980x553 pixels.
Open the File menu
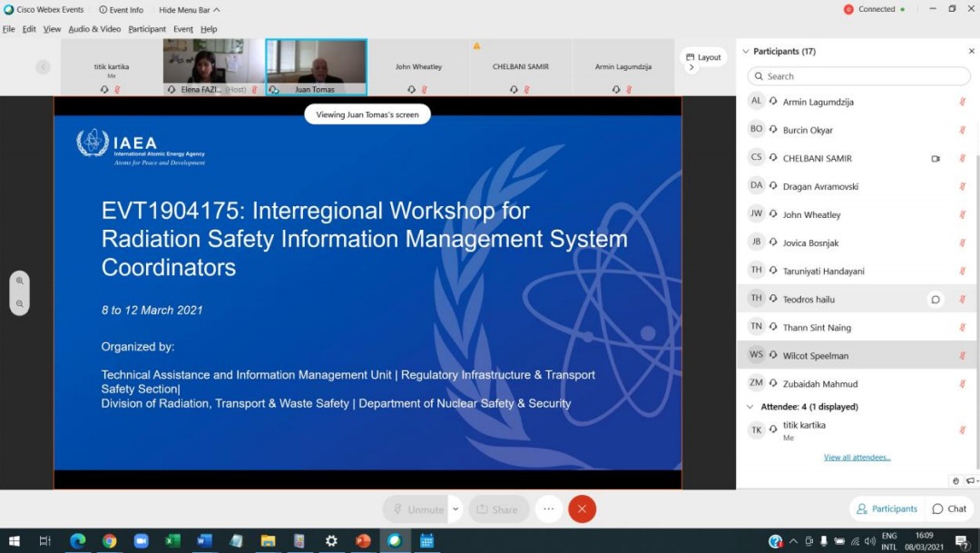pyautogui.click(x=9, y=29)
